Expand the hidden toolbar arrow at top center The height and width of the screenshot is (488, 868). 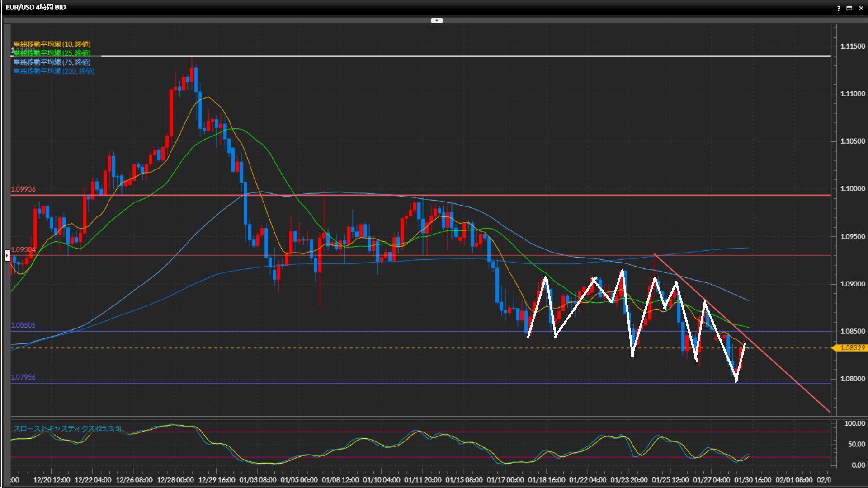[x=436, y=20]
